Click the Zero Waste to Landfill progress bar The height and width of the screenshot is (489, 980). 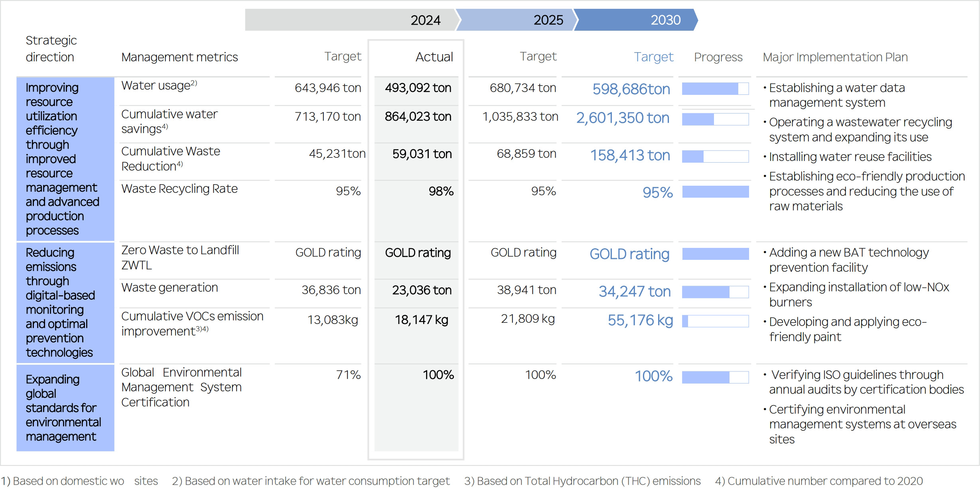[x=715, y=254]
